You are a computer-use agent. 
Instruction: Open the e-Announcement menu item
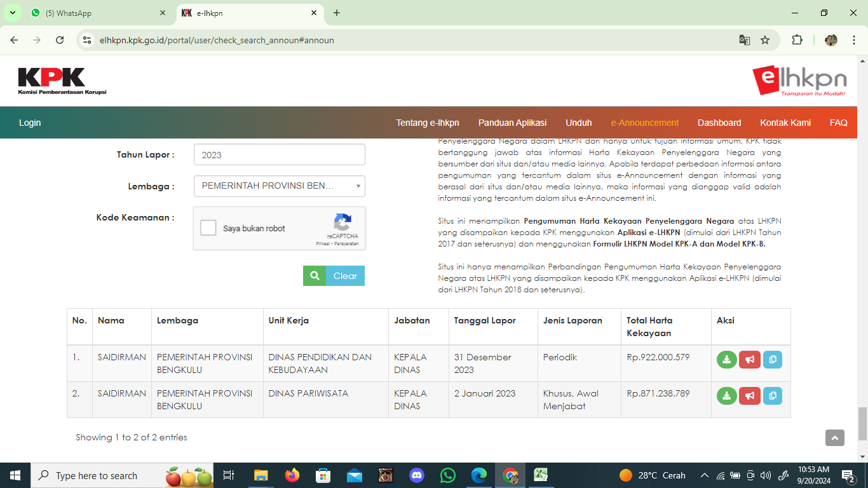click(x=645, y=123)
